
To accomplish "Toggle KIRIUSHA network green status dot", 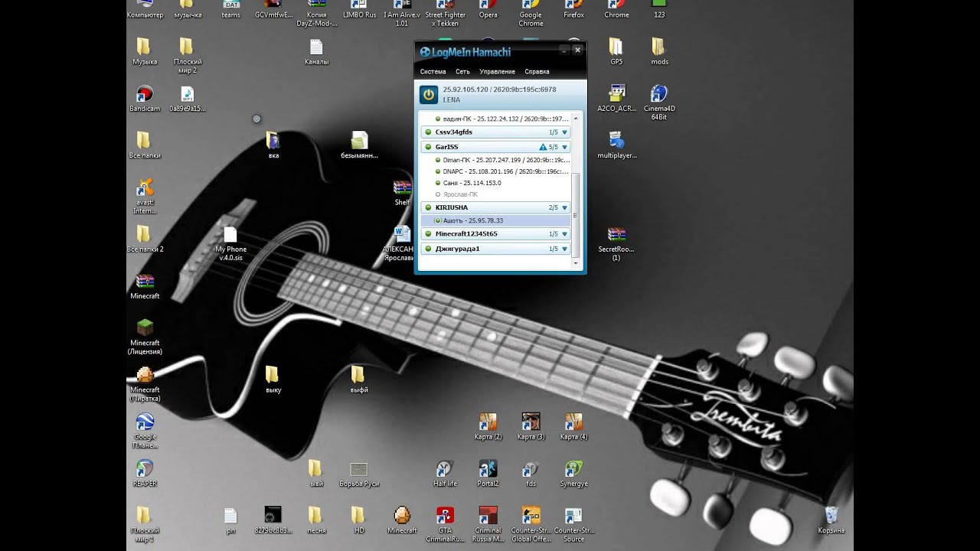I will point(429,207).
